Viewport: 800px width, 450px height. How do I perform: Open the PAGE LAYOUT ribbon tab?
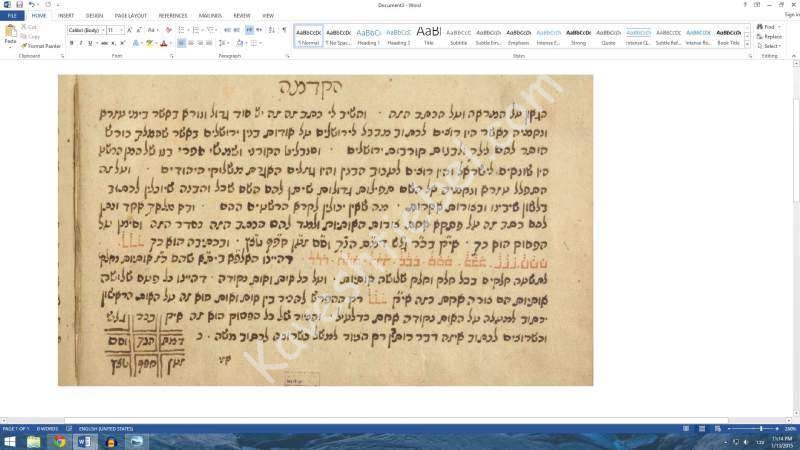pos(130,16)
